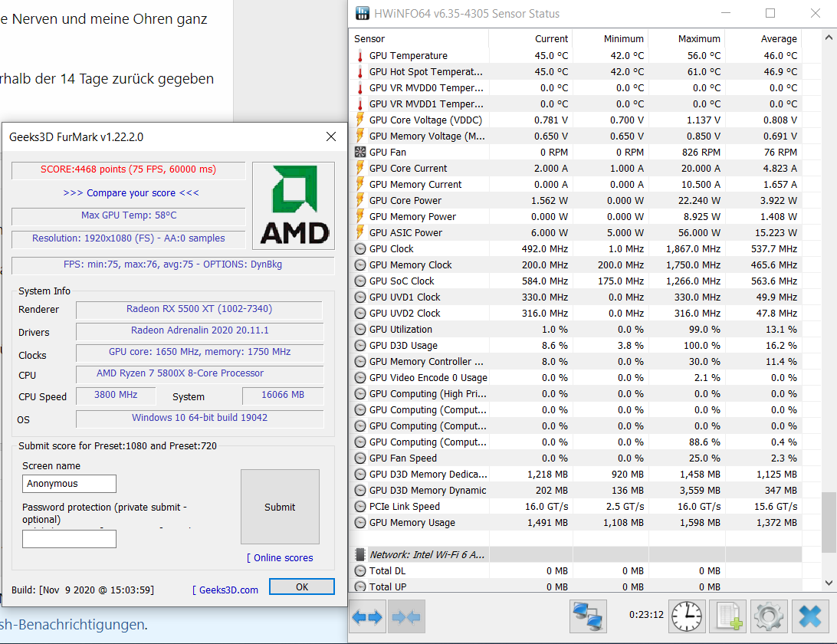Click the HWiNFO expand sensor view arrows button
The width and height of the screenshot is (837, 644).
click(x=367, y=617)
